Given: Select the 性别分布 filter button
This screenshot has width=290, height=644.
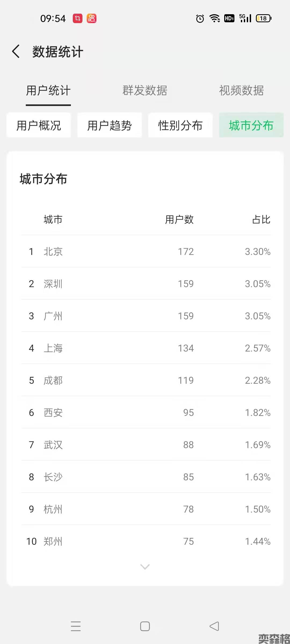Looking at the screenshot, I should 180,125.
